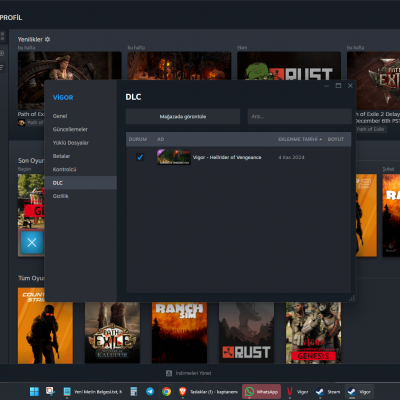Switch to the Steam taskbar window
Image resolution: width=400 pixels, height=400 pixels.
(x=328, y=392)
